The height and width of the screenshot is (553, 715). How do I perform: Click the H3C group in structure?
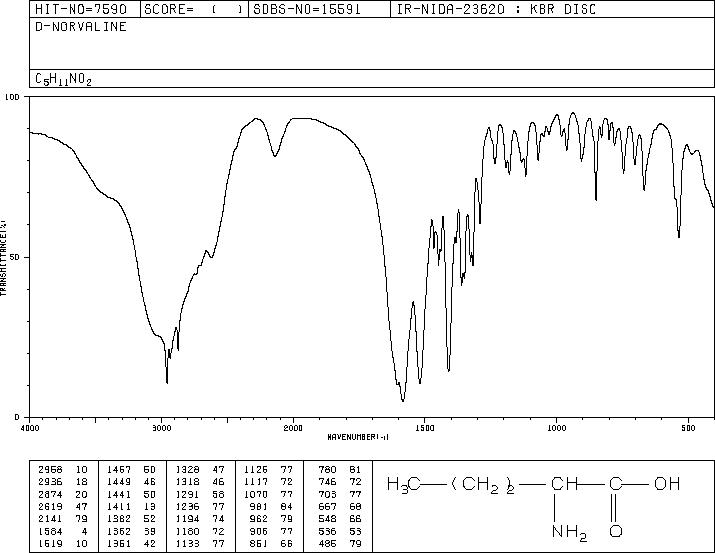404,485
